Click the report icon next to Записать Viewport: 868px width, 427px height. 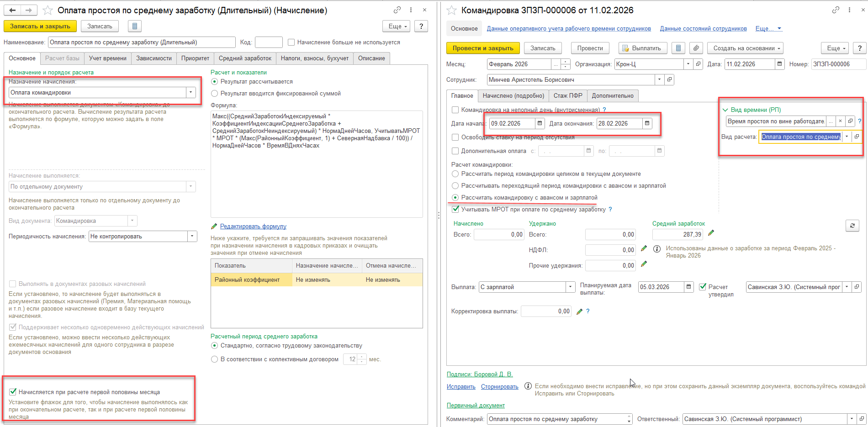[x=134, y=26]
